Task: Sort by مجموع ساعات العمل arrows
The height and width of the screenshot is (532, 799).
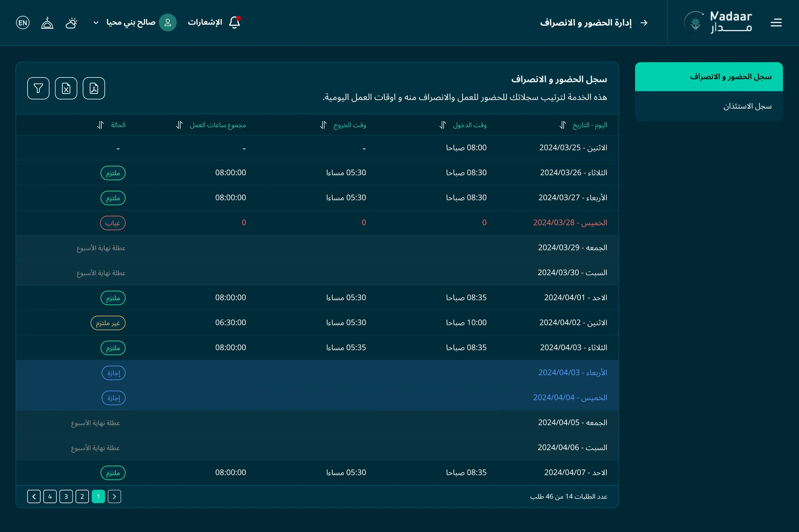Action: coord(179,125)
